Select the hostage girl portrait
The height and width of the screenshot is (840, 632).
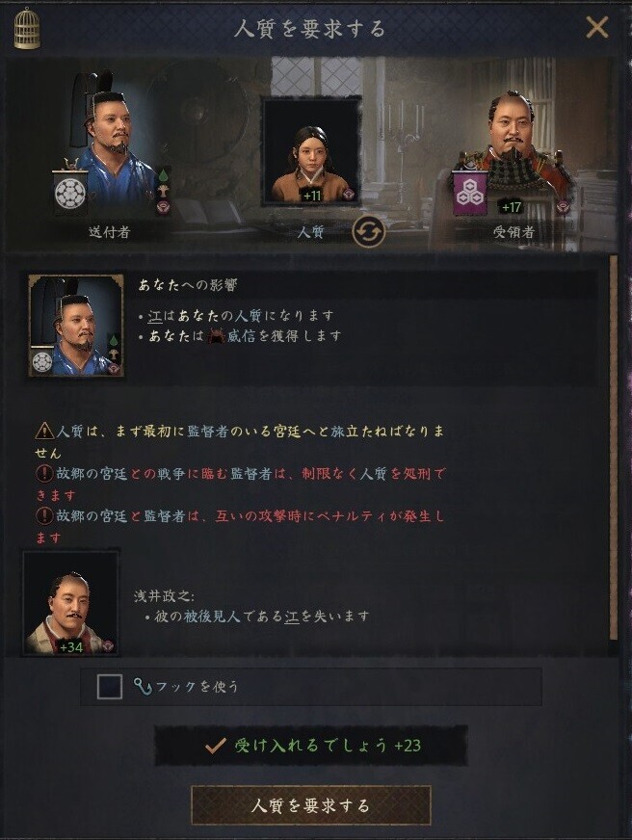click(311, 151)
